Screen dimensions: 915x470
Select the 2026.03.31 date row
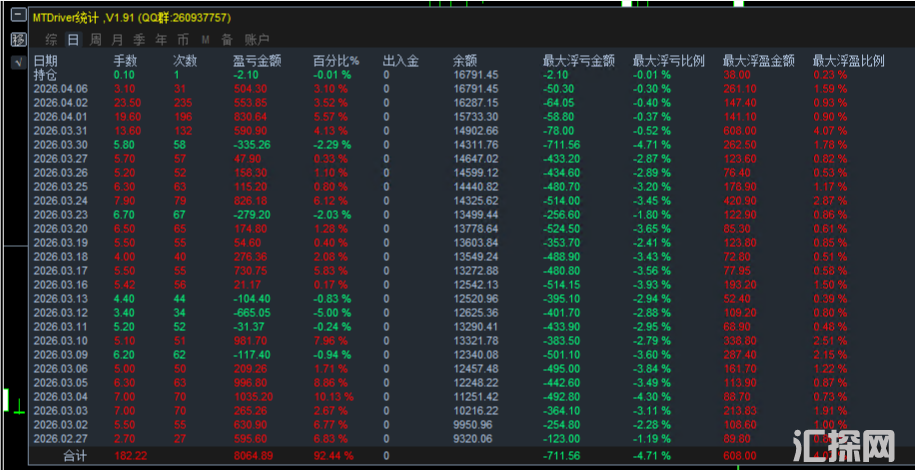coord(60,131)
